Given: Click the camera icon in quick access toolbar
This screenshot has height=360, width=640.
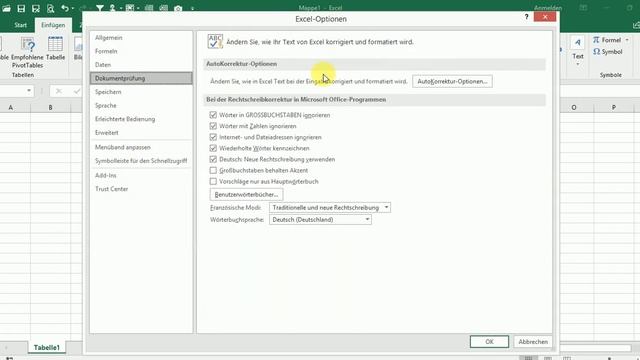Looking at the screenshot, I should click(178, 8).
